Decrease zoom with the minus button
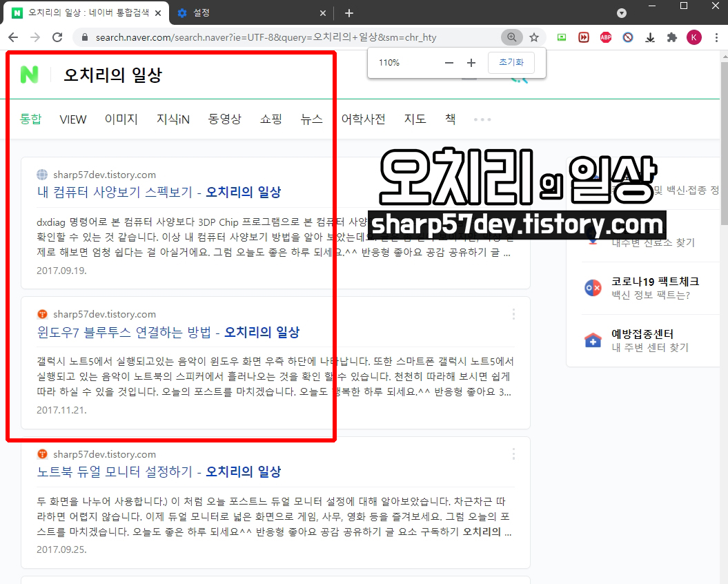 coord(449,63)
